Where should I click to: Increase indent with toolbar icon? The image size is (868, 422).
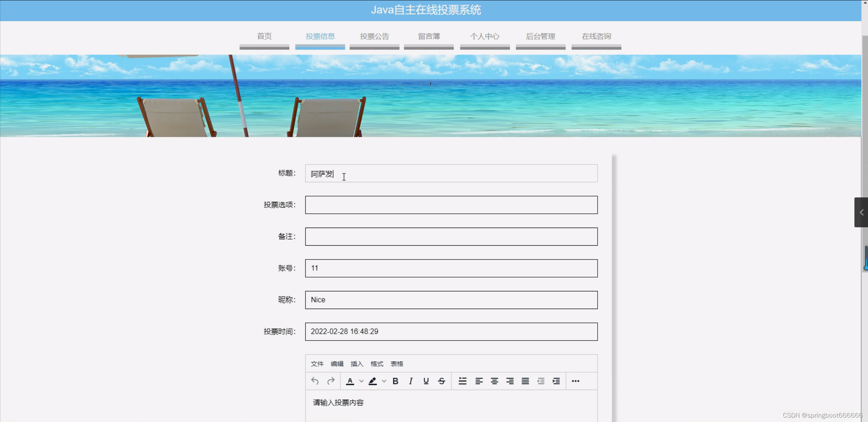coord(556,381)
